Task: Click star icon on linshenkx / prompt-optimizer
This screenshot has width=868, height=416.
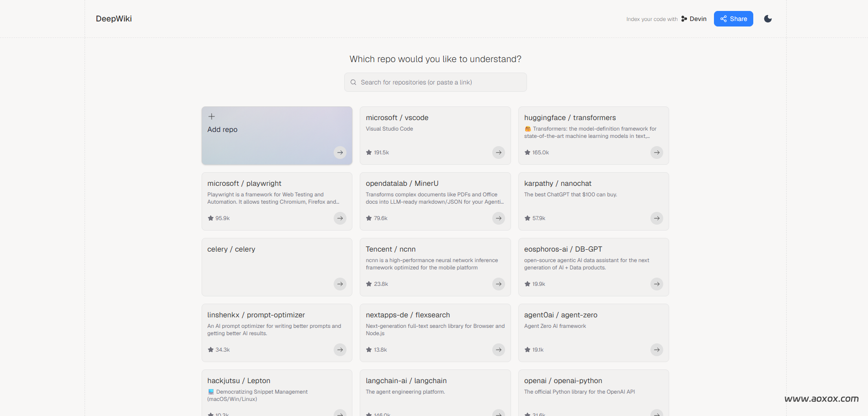Action: pos(211,350)
